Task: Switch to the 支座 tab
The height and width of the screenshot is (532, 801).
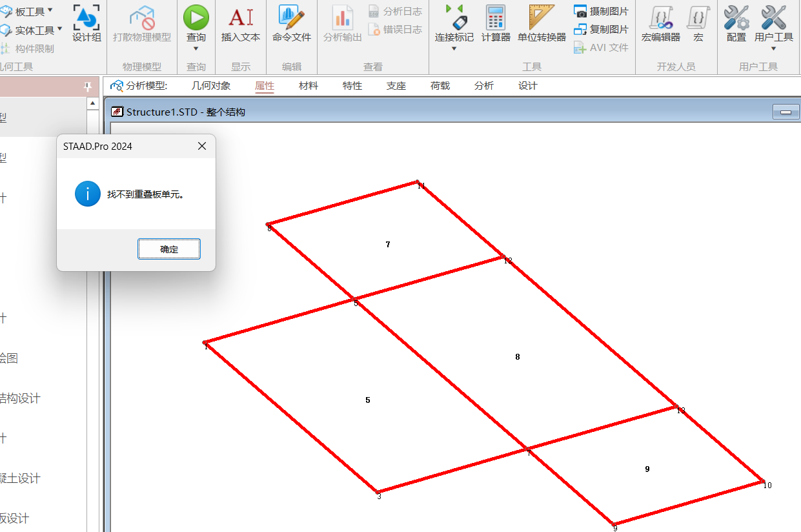Action: [x=396, y=86]
